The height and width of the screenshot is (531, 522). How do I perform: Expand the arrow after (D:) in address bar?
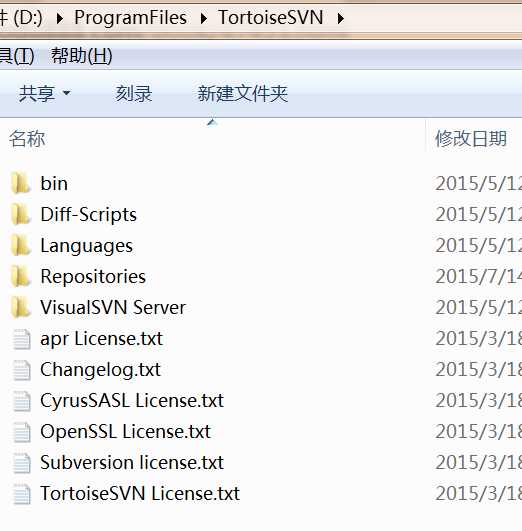click(59, 18)
